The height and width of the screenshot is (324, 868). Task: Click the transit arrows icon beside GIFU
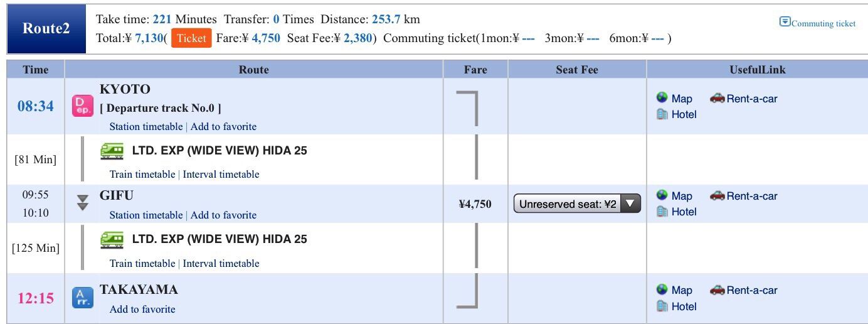tap(82, 203)
